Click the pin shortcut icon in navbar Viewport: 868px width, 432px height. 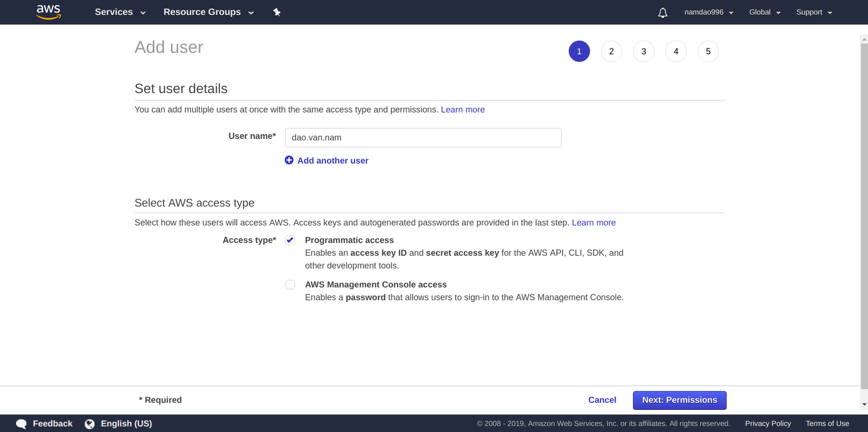[277, 12]
